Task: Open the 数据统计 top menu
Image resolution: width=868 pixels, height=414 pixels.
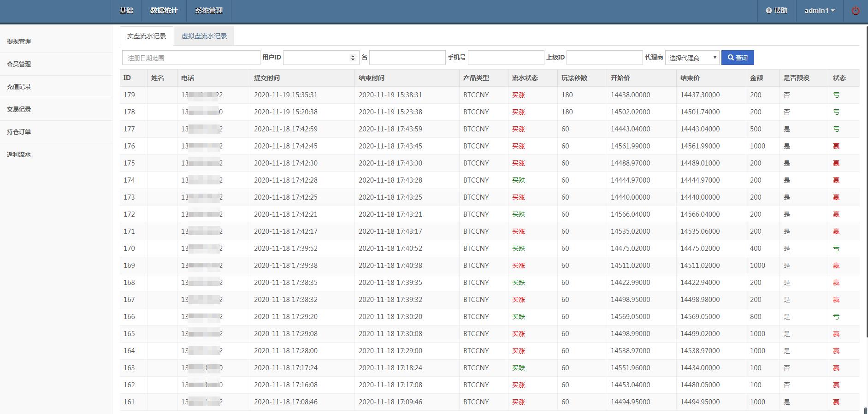Action: (164, 11)
